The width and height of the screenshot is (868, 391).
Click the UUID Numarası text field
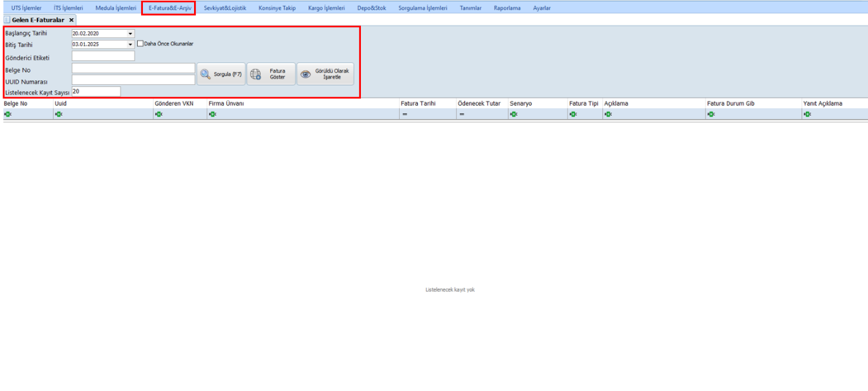[133, 80]
